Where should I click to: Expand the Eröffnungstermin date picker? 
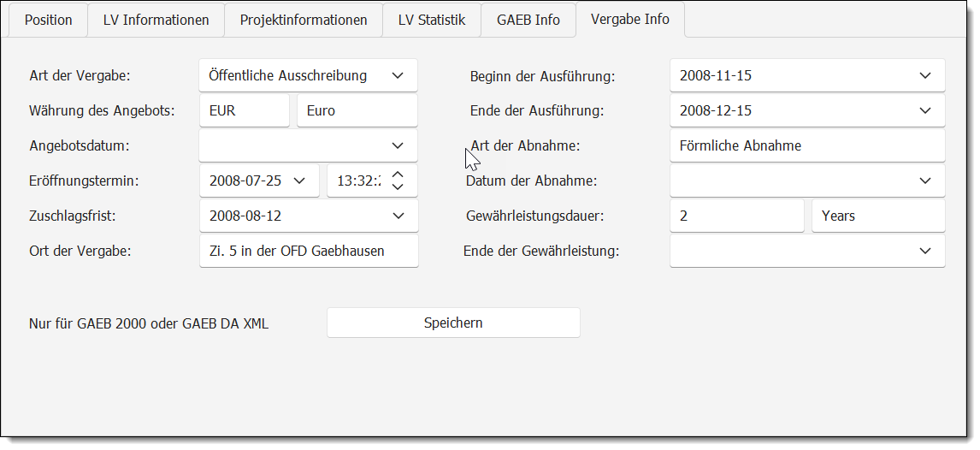[299, 181]
